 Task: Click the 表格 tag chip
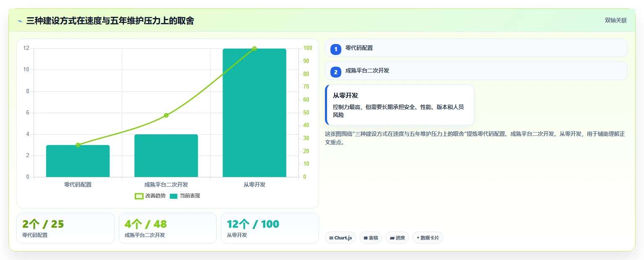[371, 238]
